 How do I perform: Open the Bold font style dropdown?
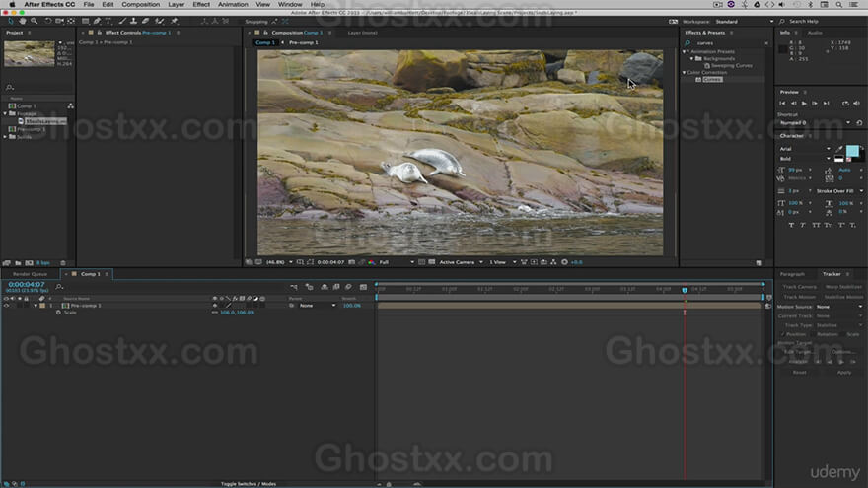point(804,159)
